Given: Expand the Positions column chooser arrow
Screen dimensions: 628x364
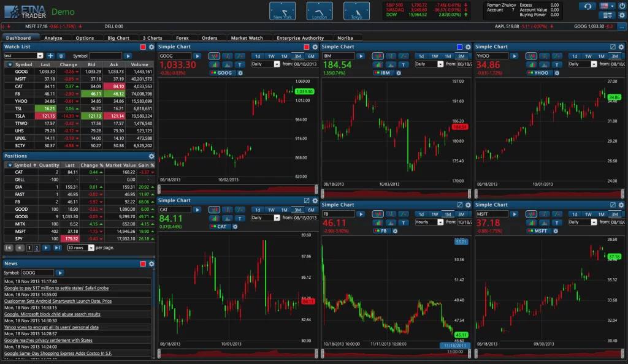Looking at the screenshot, I should click(10, 165).
